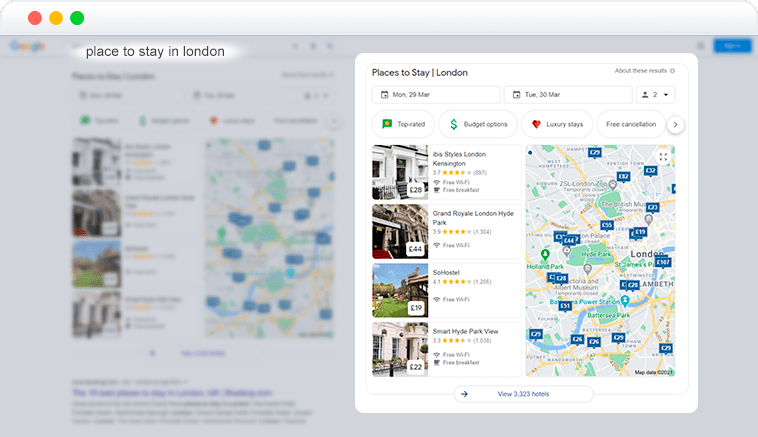Open check-out date Tue, 30 Mar picker
This screenshot has height=437, width=758.
[568, 95]
